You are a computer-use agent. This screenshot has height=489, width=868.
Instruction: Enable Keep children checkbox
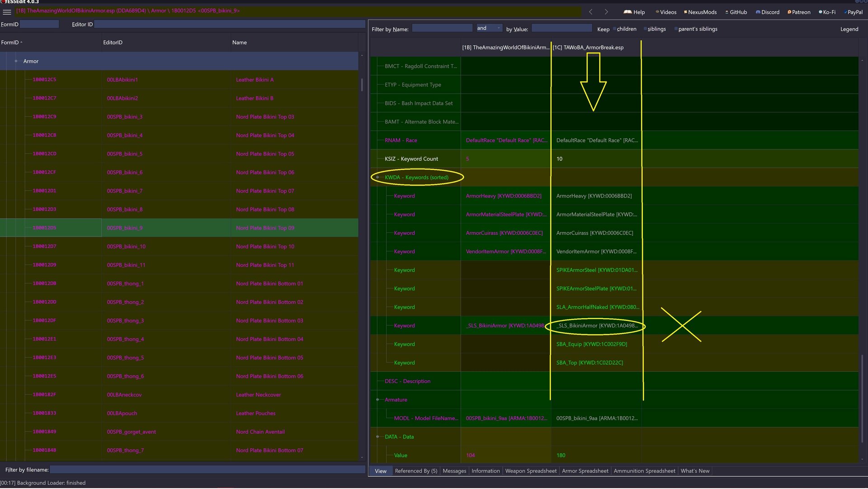tap(615, 29)
